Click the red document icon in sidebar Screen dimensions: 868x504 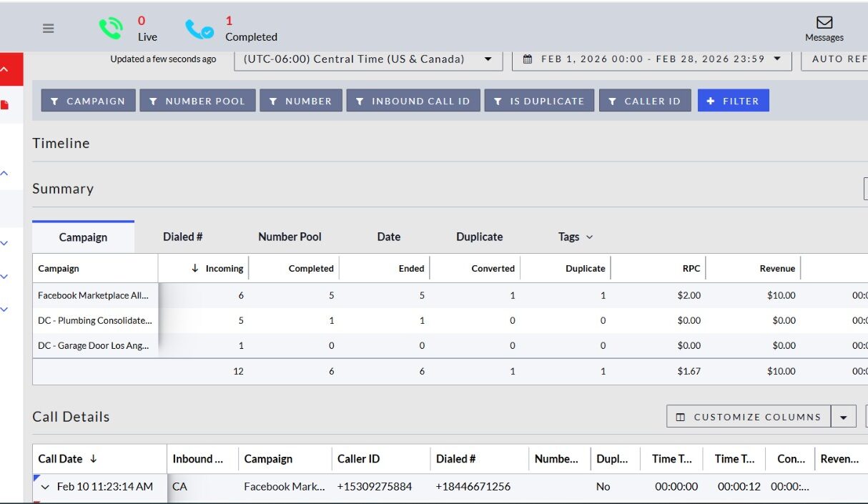pos(5,105)
